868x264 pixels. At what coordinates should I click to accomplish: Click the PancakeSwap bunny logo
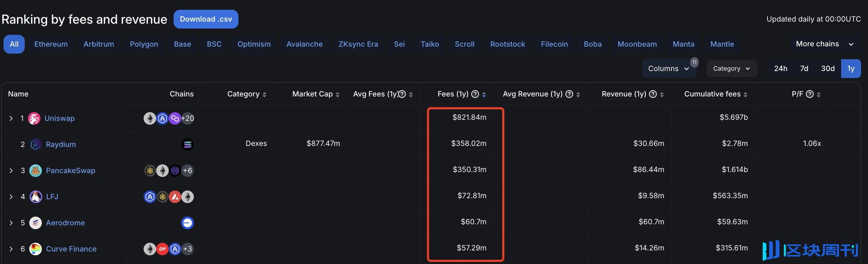tap(36, 171)
